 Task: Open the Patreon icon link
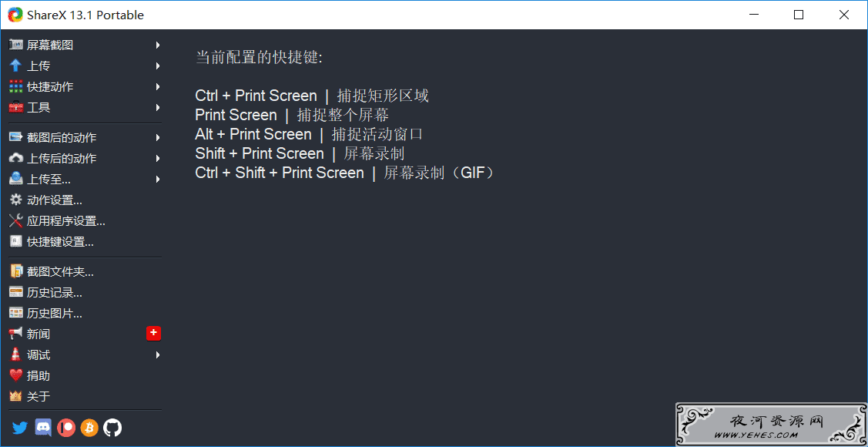click(x=66, y=428)
